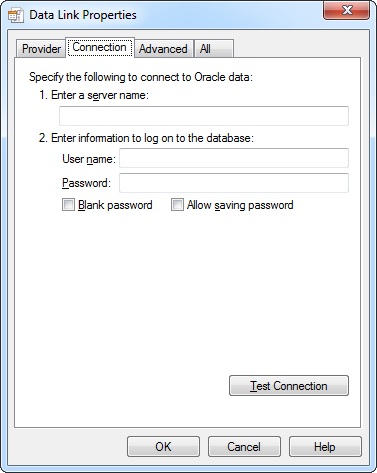Click into the User name field

pos(234,158)
